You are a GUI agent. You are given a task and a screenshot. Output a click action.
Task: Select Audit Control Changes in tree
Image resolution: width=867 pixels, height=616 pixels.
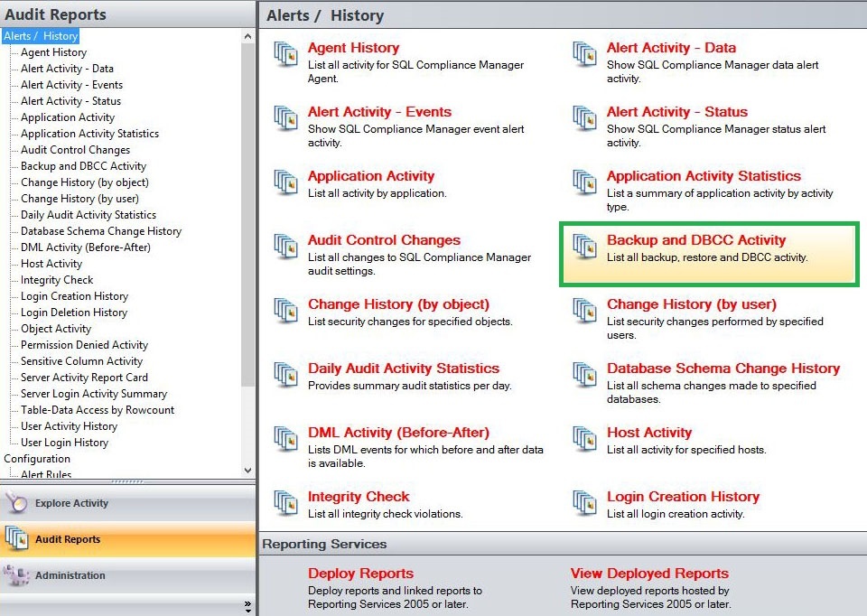point(75,150)
